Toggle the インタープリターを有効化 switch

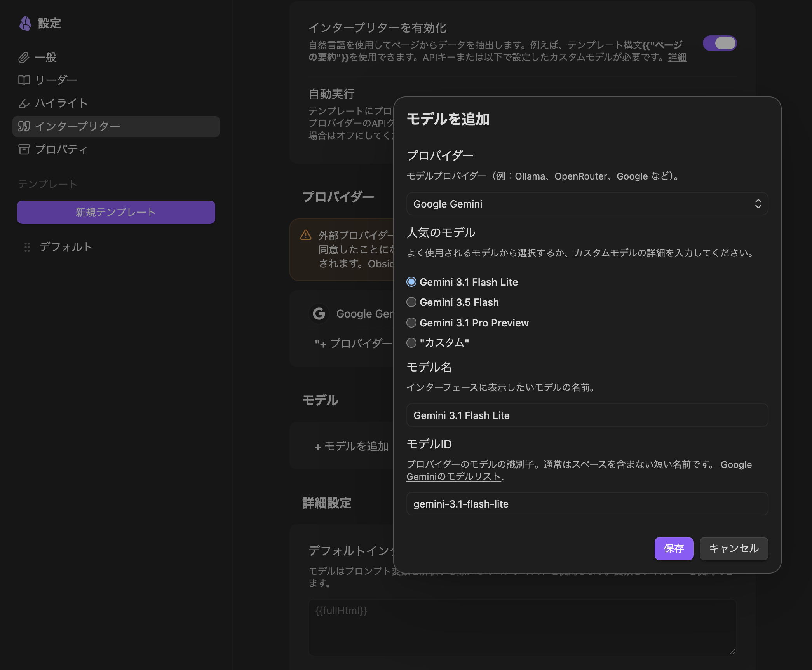click(x=720, y=43)
